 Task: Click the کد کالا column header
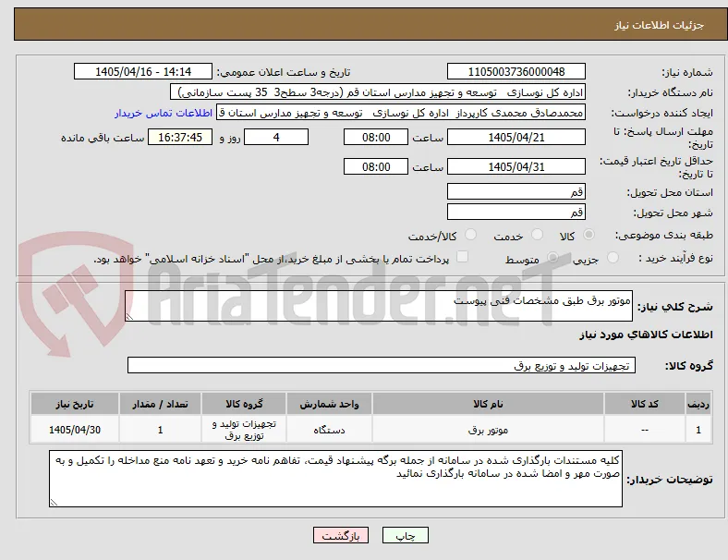click(x=645, y=404)
